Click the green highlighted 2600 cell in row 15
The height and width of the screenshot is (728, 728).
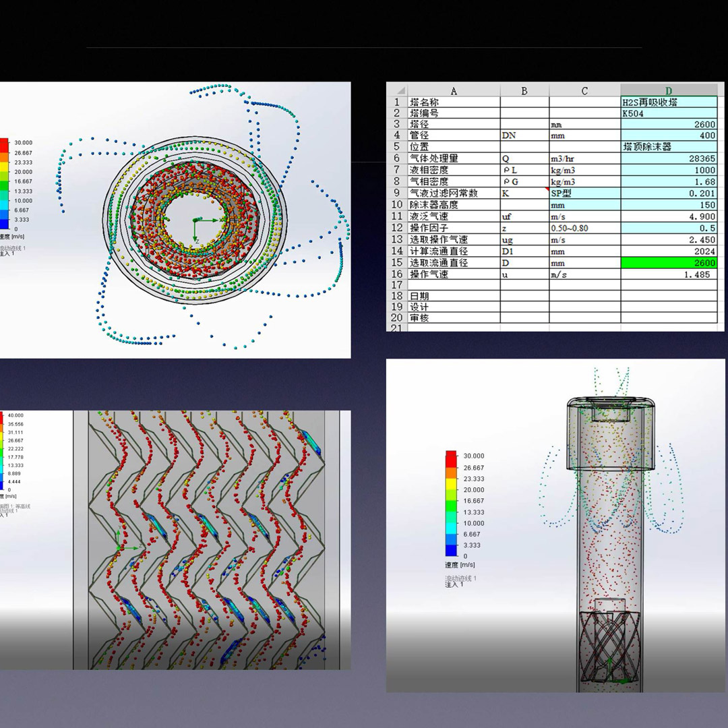coord(668,263)
